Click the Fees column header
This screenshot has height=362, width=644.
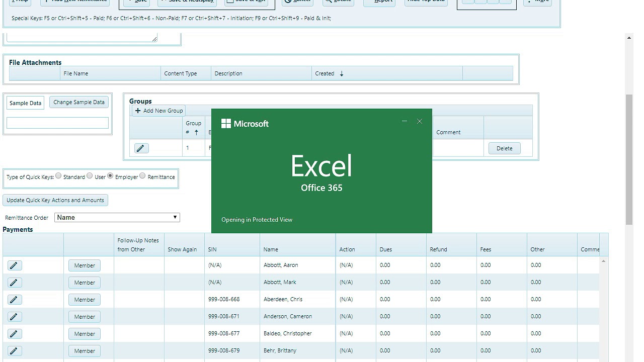click(x=486, y=249)
